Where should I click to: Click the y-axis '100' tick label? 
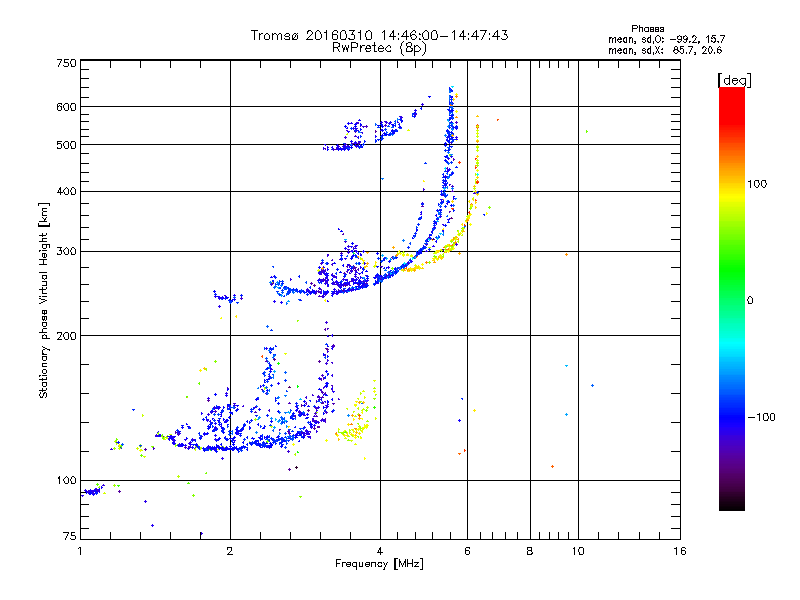click(x=66, y=480)
